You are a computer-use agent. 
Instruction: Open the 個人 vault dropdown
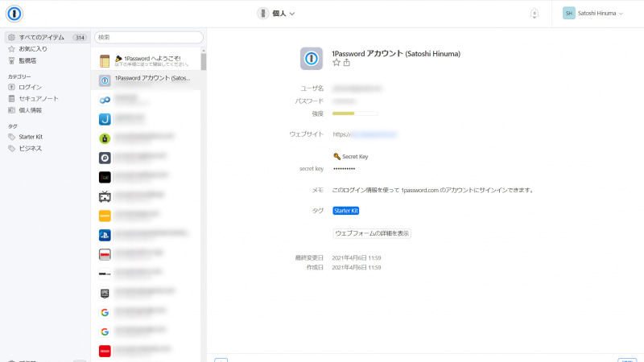point(276,14)
